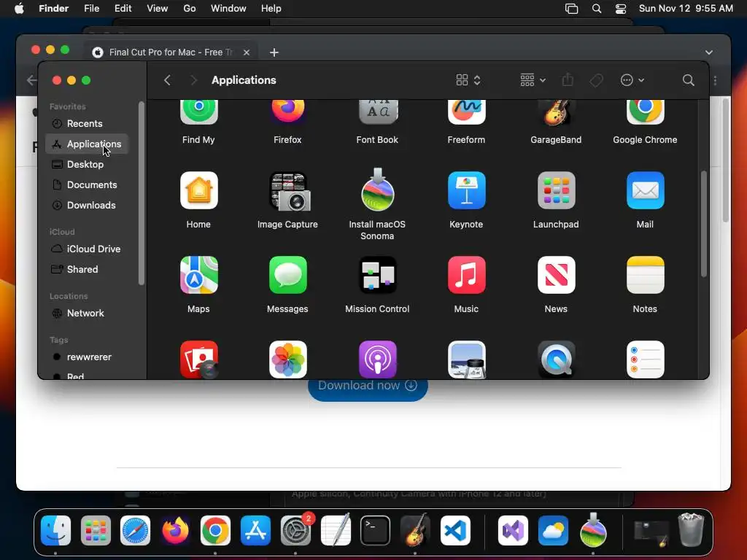
Task: Select Downloads in Finder sidebar
Action: pyautogui.click(x=87, y=205)
